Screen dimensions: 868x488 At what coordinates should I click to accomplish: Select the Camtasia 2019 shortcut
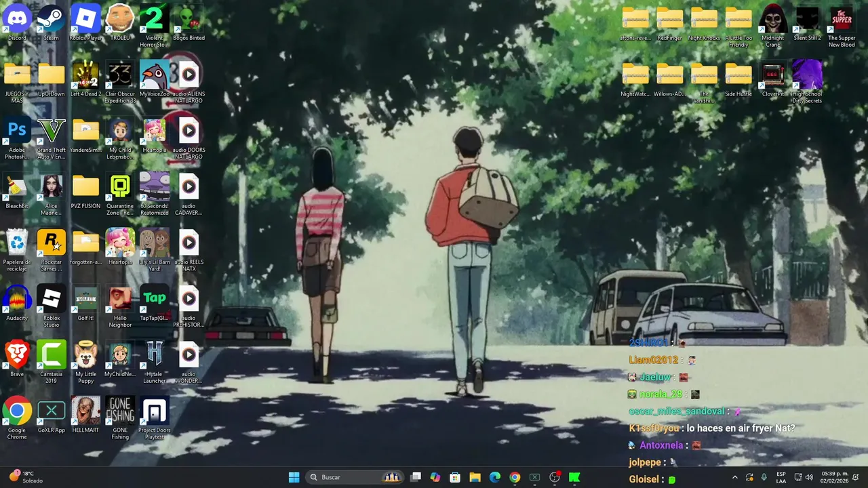pyautogui.click(x=51, y=363)
